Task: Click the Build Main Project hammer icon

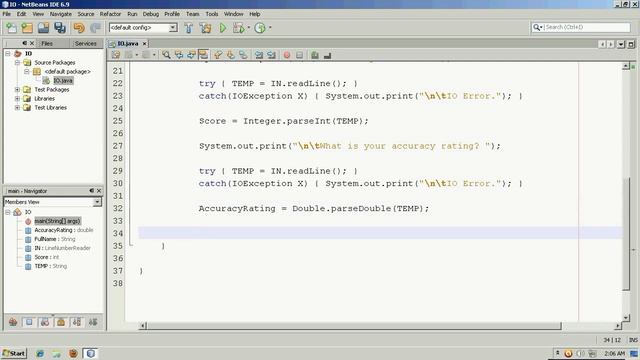Action: pyautogui.click(x=189, y=28)
